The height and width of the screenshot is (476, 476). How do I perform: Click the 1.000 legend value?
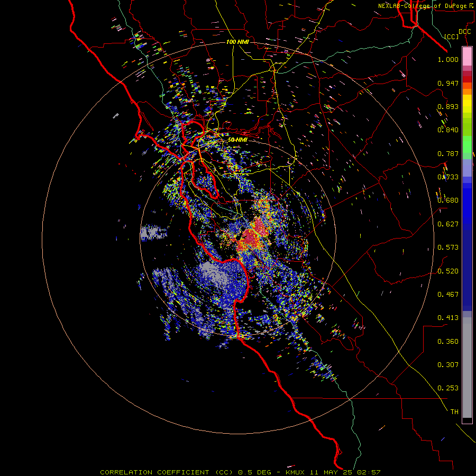pos(448,59)
